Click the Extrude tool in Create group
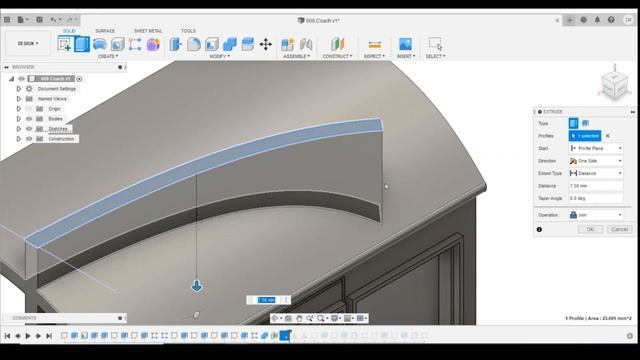640x360 pixels. pyautogui.click(x=82, y=44)
